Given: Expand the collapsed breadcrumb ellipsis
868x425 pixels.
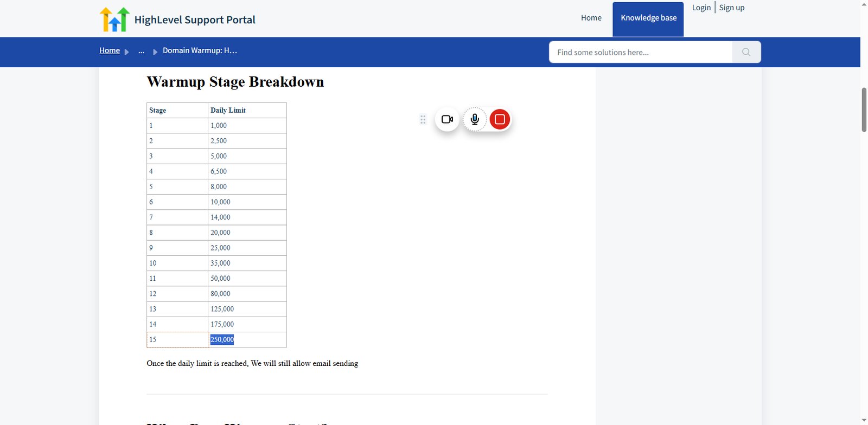Looking at the screenshot, I should pyautogui.click(x=141, y=51).
